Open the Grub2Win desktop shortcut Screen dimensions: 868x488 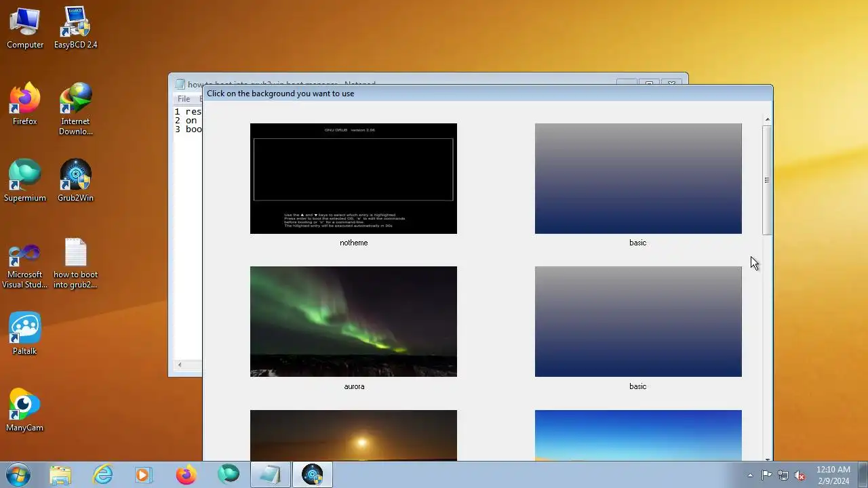[x=75, y=181]
